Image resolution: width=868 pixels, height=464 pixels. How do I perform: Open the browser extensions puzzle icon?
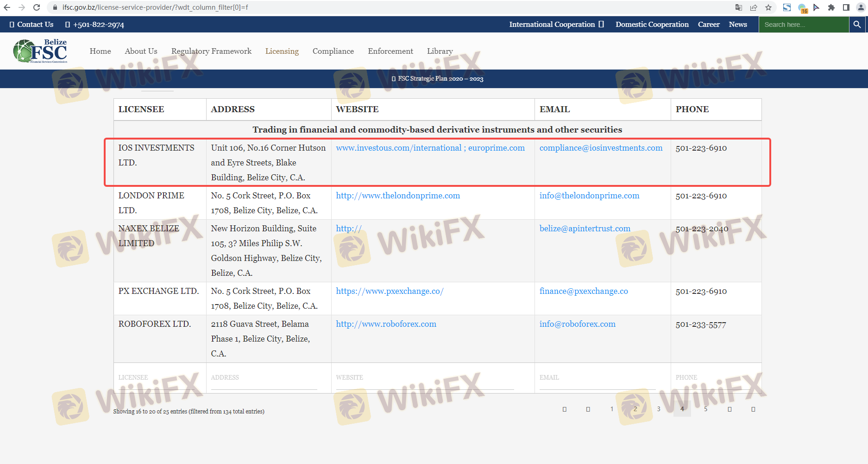pyautogui.click(x=831, y=7)
